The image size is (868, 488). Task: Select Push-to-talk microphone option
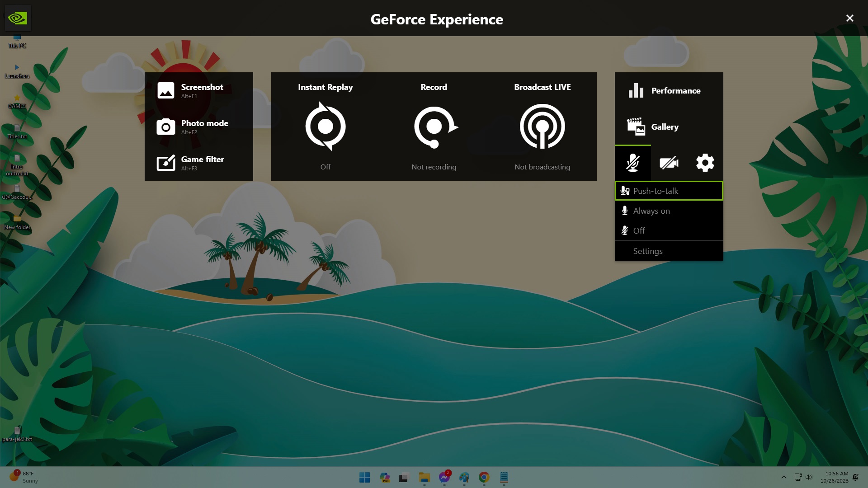tap(669, 191)
